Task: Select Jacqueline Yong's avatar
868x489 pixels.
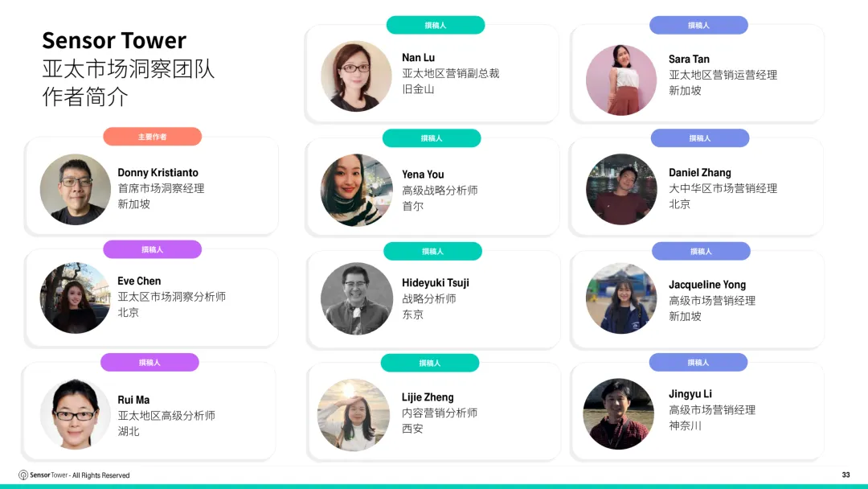Action: tap(621, 298)
